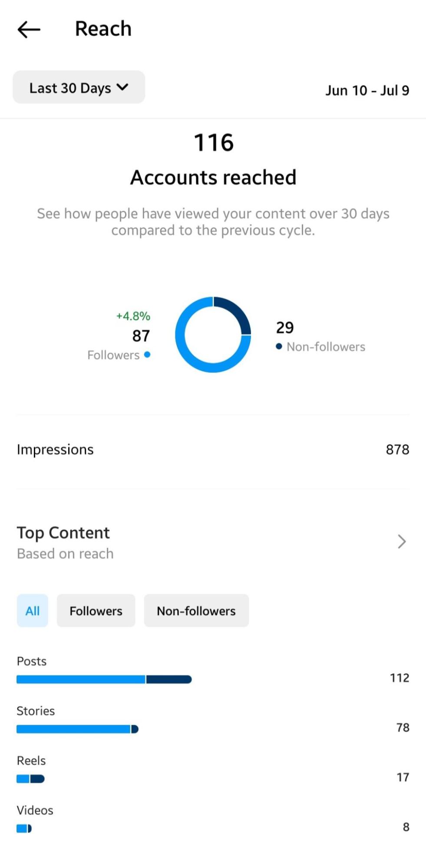
Task: Open the Reach insights section header
Action: point(103,28)
